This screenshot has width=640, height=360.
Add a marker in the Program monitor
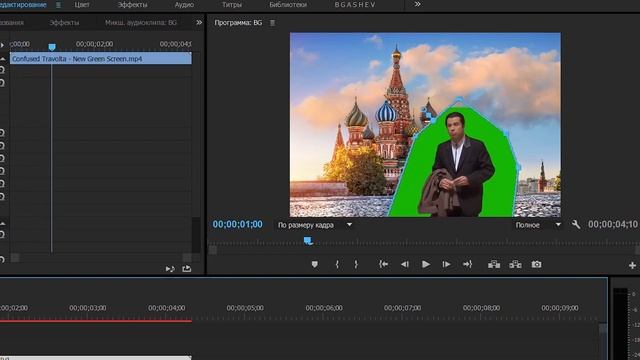point(315,264)
